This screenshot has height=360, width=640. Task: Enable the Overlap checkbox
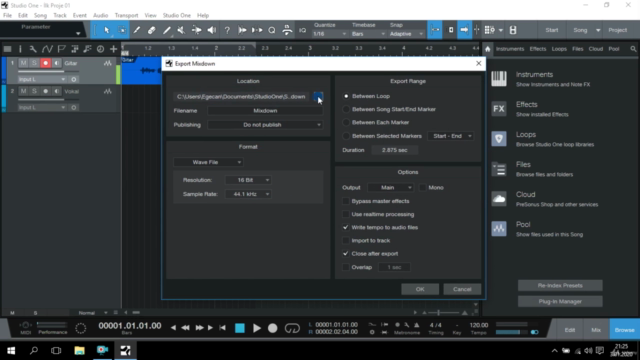[346, 267]
